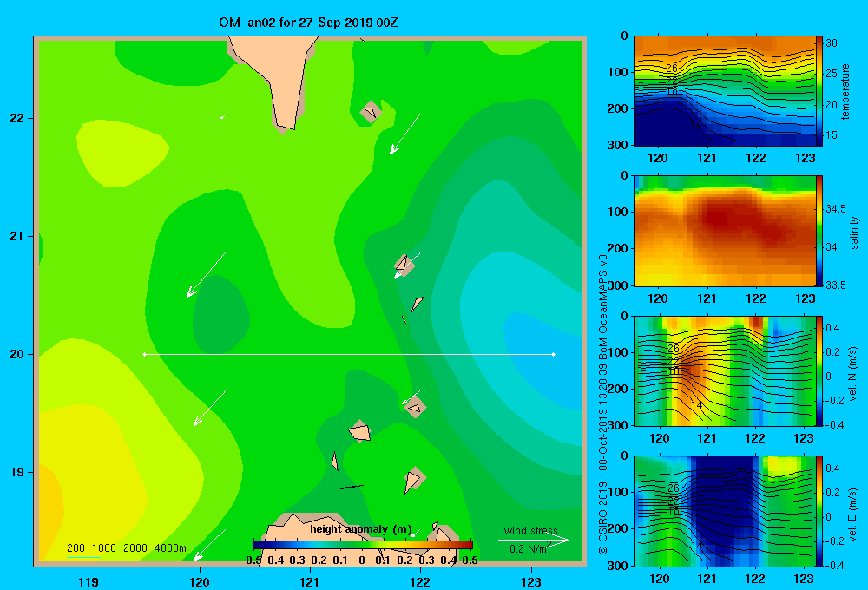This screenshot has height=590, width=868.
Task: Click the 'wind stress' legend label
Action: (531, 531)
